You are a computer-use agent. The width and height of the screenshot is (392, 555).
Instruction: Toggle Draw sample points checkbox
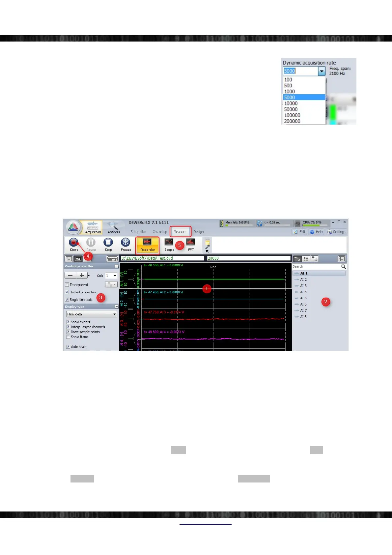coord(68,332)
